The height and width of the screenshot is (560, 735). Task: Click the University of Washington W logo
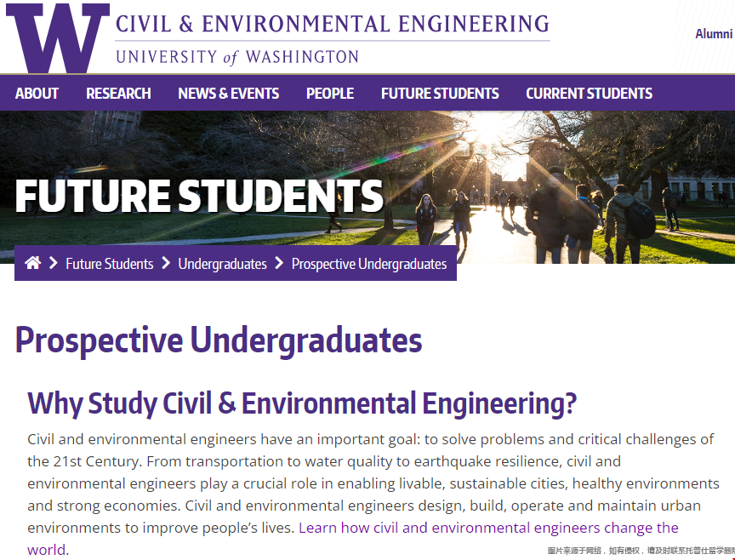point(58,38)
